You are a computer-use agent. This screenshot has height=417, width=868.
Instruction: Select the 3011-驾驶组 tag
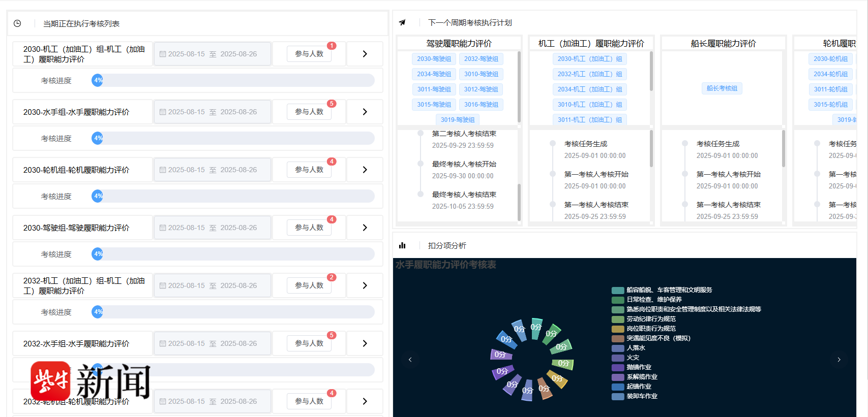click(434, 89)
